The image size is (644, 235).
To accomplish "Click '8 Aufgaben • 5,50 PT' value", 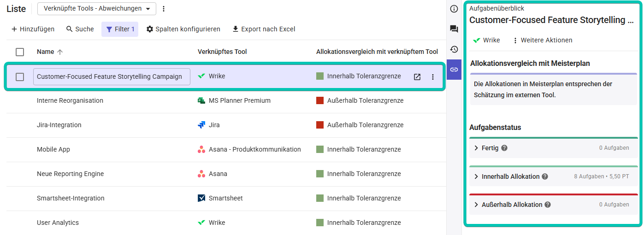I will pos(602,176).
